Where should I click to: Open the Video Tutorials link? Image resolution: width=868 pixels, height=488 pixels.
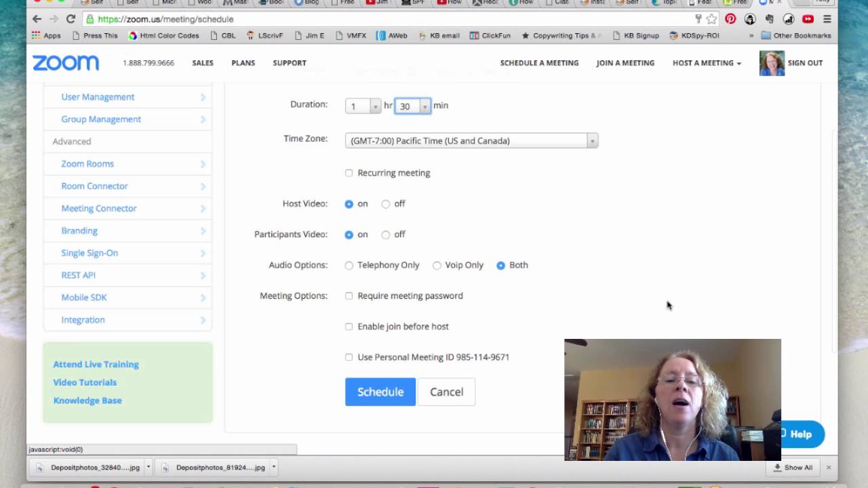pyautogui.click(x=85, y=382)
